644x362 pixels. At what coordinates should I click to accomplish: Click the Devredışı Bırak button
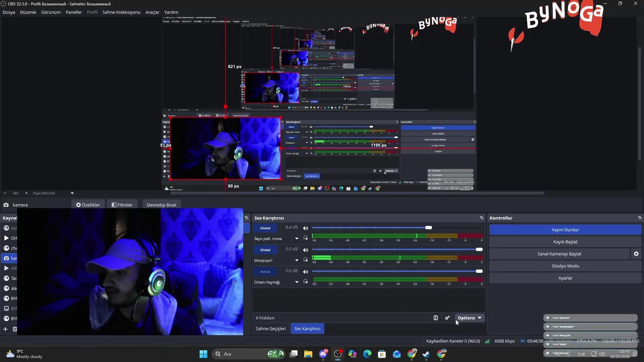[x=162, y=205]
